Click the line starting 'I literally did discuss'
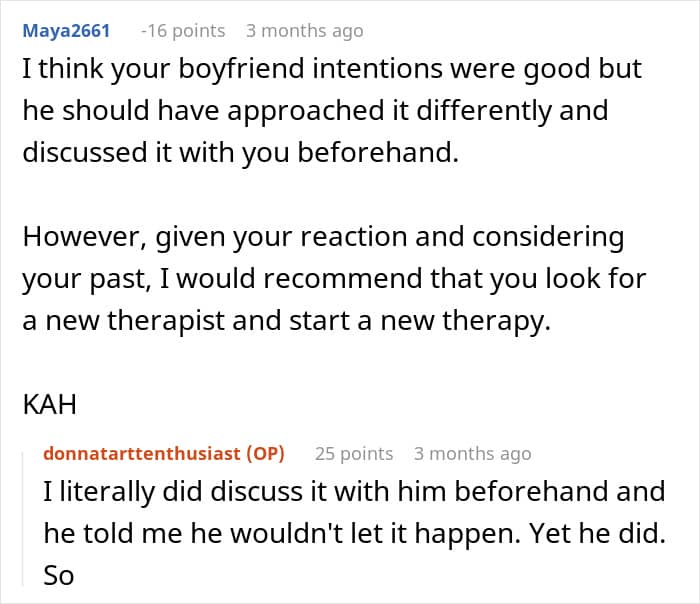This screenshot has height=604, width=700. [354, 492]
